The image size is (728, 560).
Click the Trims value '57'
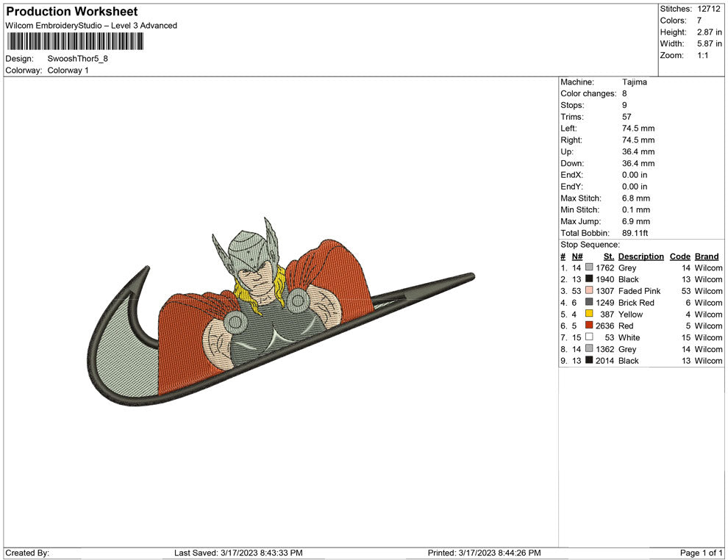point(627,116)
